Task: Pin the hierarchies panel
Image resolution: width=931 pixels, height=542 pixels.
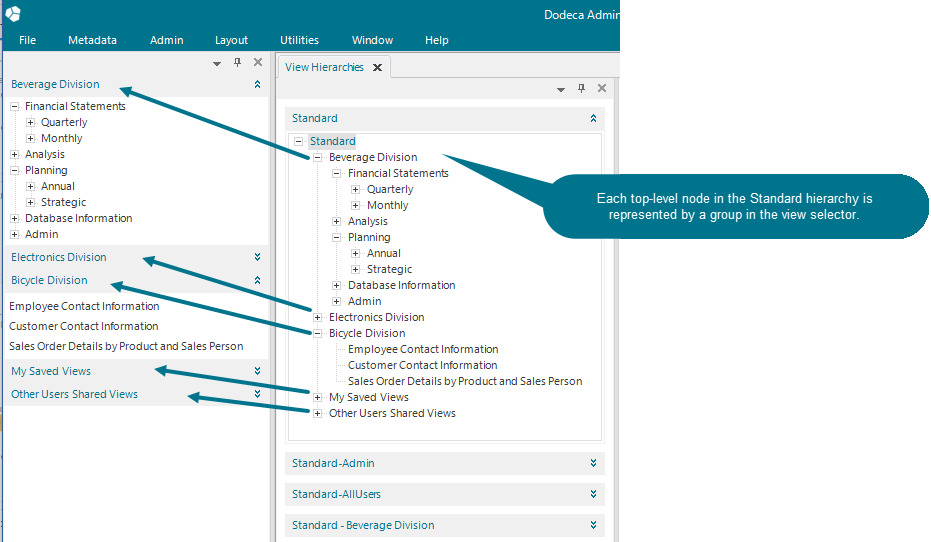Action: click(x=581, y=88)
